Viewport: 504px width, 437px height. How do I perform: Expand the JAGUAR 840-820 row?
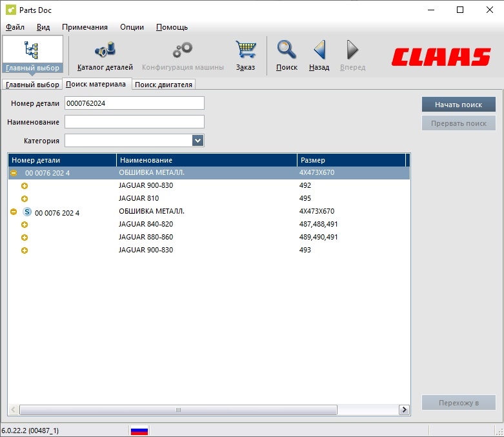tap(25, 225)
